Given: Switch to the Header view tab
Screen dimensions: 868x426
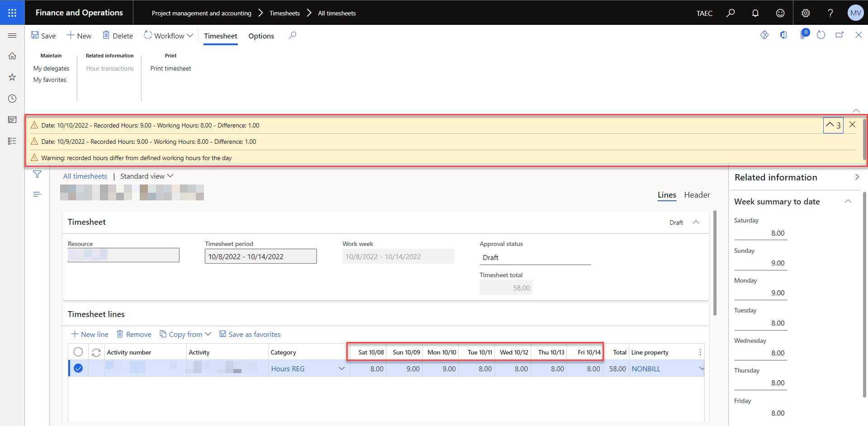Looking at the screenshot, I should click(x=697, y=195).
